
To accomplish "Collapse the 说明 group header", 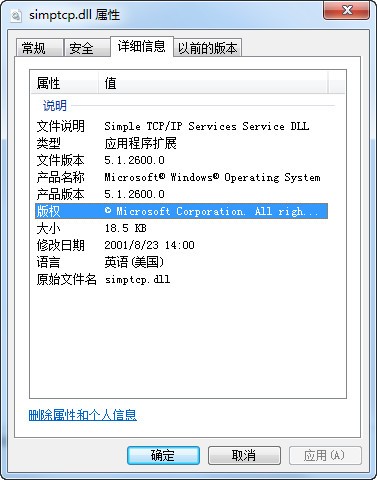I will 55,106.
